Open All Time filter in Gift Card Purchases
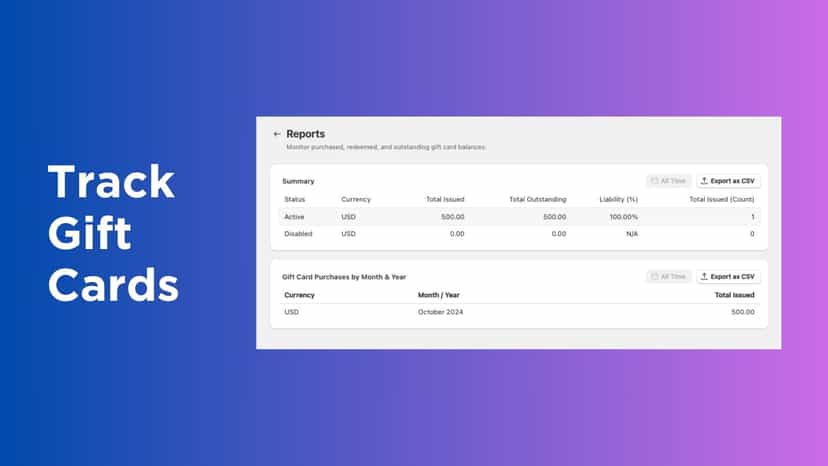The image size is (828, 466). pos(668,277)
